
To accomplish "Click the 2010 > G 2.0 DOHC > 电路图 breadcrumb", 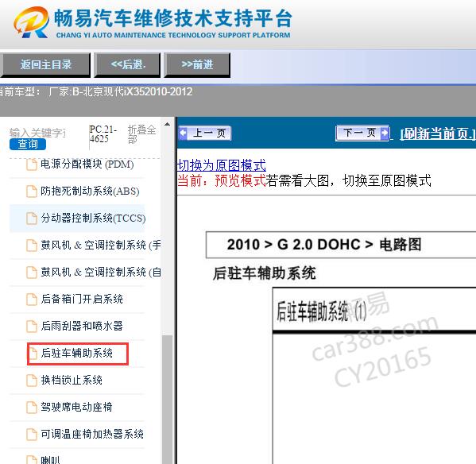I will 324,245.
